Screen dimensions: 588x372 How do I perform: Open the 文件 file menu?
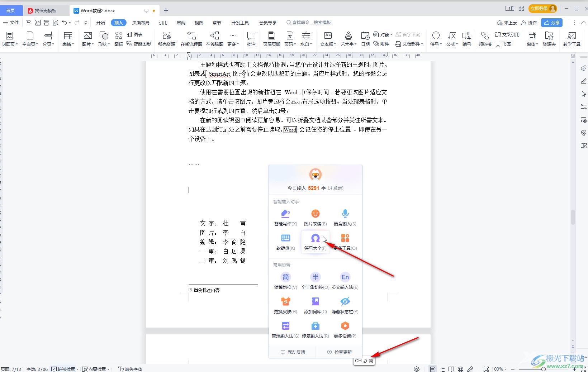[11, 23]
